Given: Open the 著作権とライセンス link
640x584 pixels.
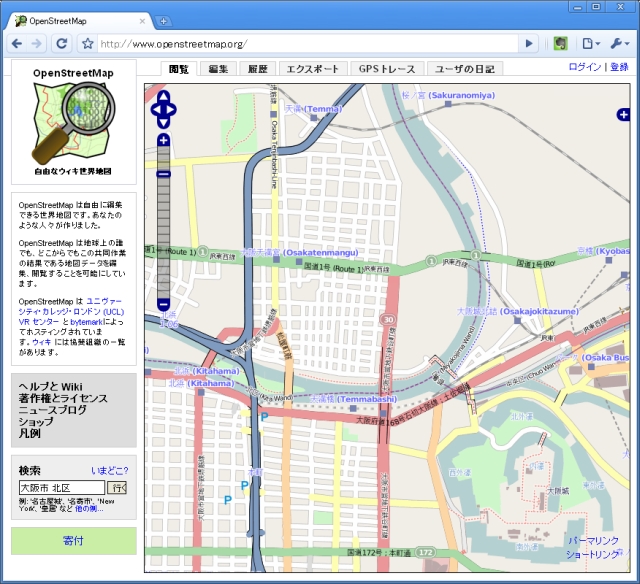Looking at the screenshot, I should tap(63, 398).
